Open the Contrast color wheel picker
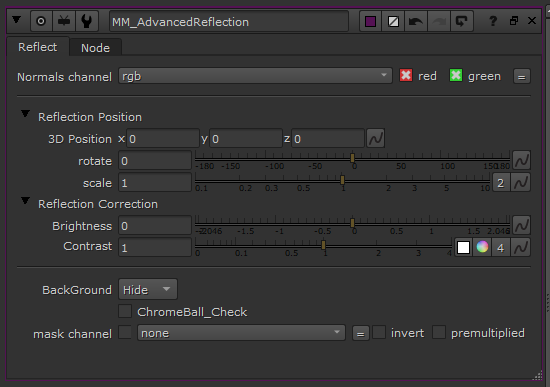 (x=482, y=247)
